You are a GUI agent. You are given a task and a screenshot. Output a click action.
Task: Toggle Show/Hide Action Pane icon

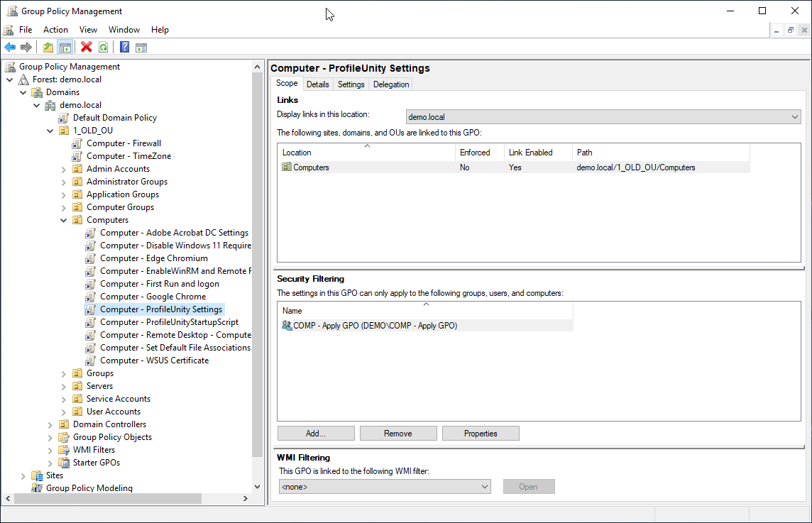(141, 48)
